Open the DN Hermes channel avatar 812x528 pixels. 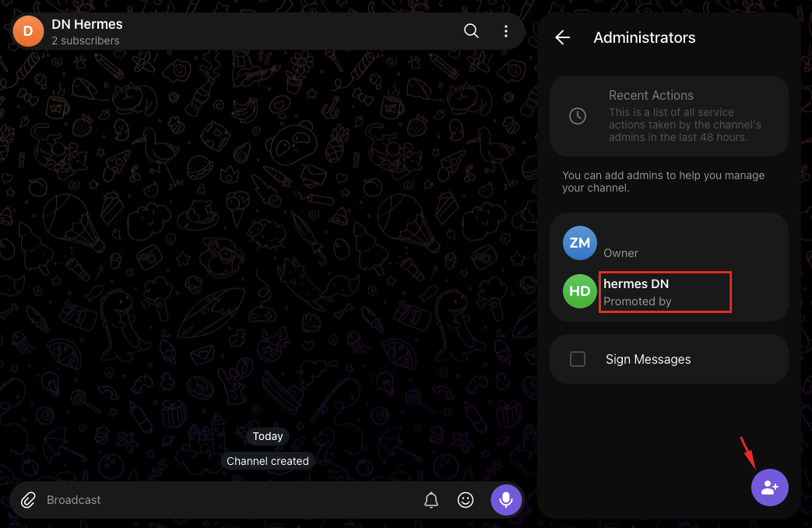pyautogui.click(x=29, y=31)
